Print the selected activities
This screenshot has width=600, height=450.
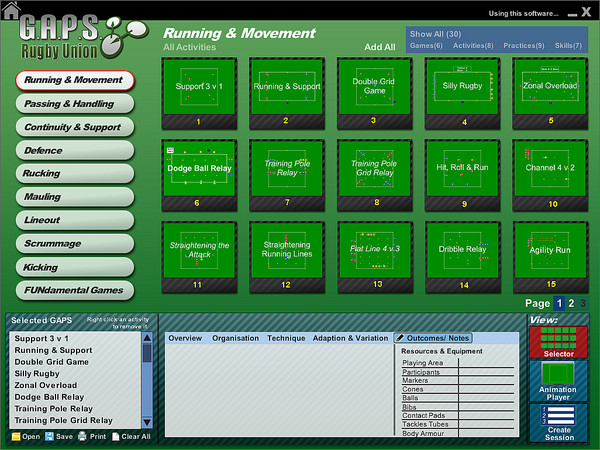pos(94,436)
